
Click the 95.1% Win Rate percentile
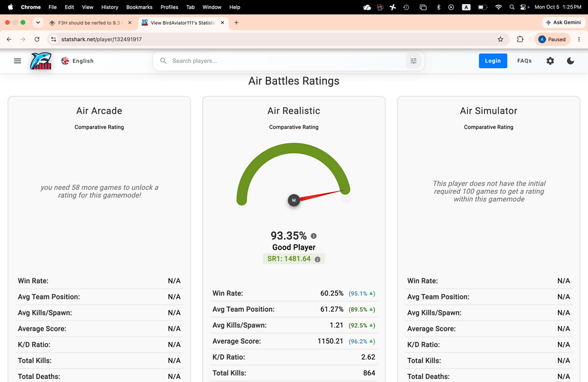click(362, 294)
